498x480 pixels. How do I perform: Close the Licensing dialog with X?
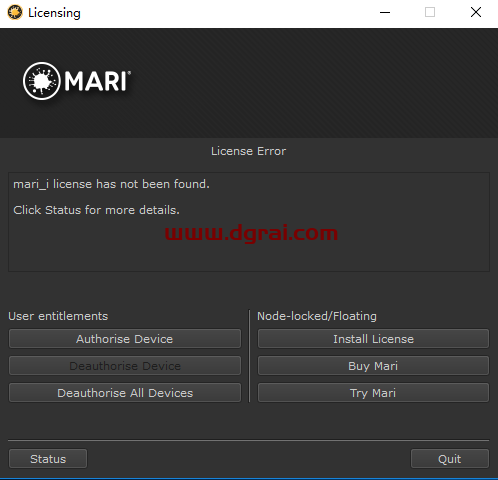point(476,12)
